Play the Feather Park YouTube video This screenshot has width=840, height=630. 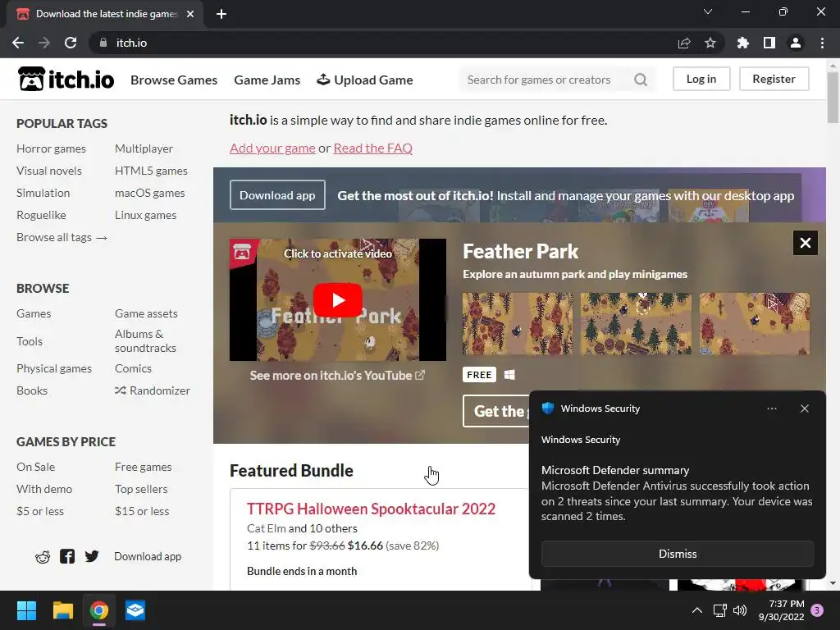(337, 300)
